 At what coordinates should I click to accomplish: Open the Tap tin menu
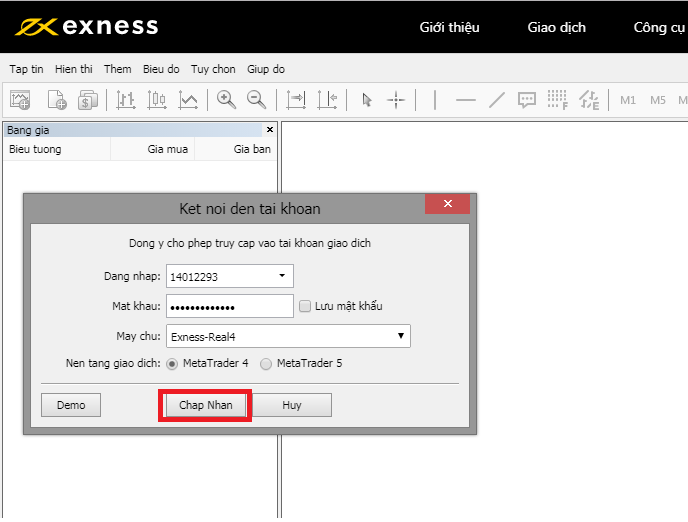coord(28,69)
